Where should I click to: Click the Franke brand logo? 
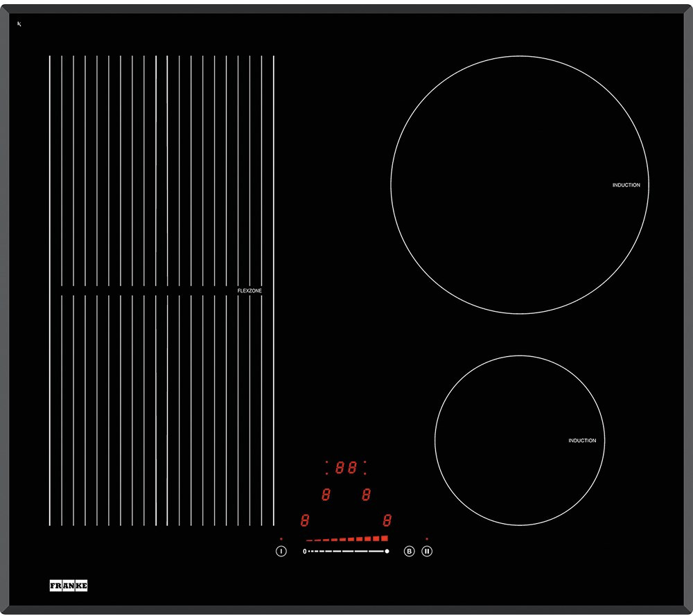coord(69,586)
